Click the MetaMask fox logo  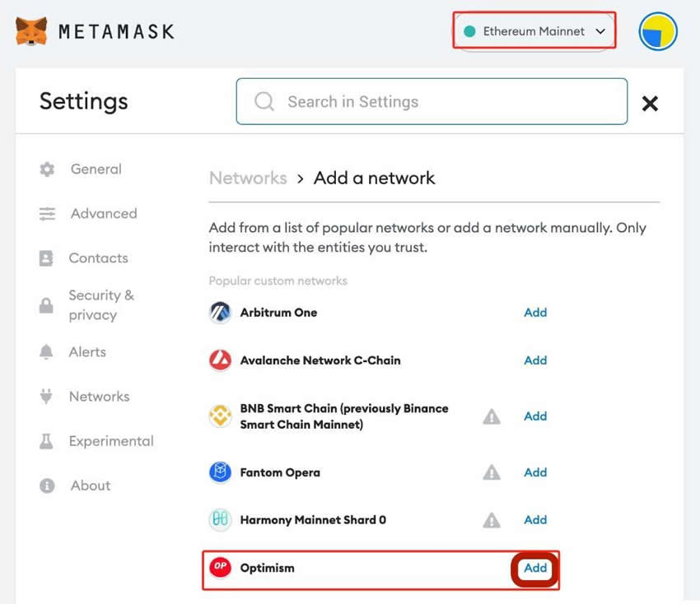(x=31, y=32)
